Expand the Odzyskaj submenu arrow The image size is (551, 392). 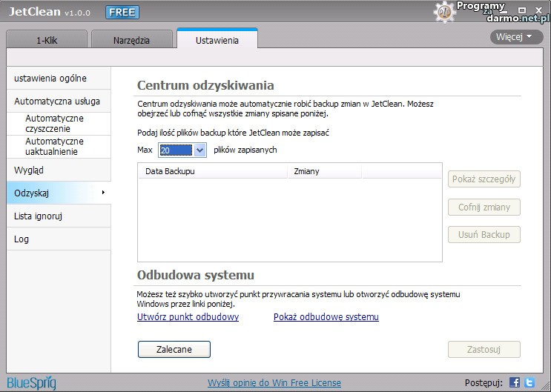[x=103, y=193]
